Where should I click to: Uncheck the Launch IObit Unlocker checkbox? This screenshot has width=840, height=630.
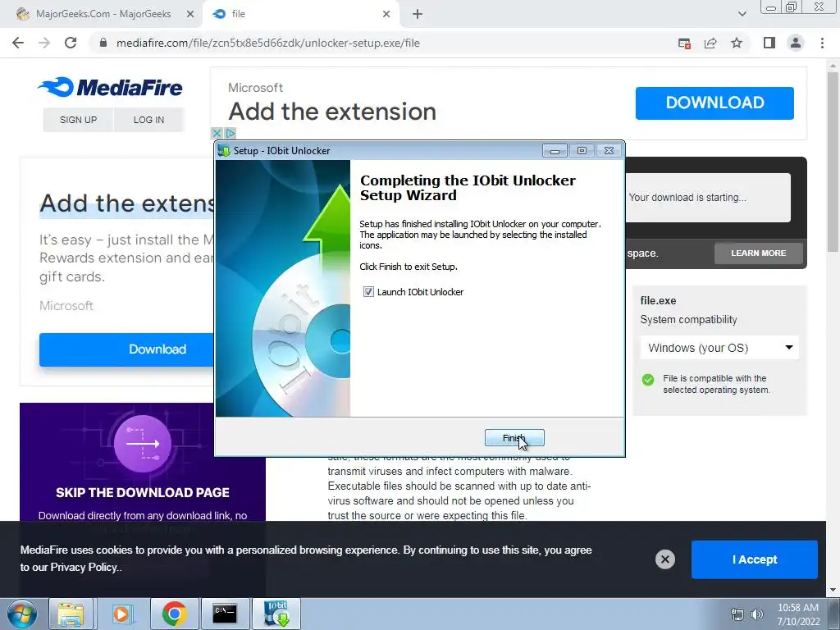tap(368, 292)
